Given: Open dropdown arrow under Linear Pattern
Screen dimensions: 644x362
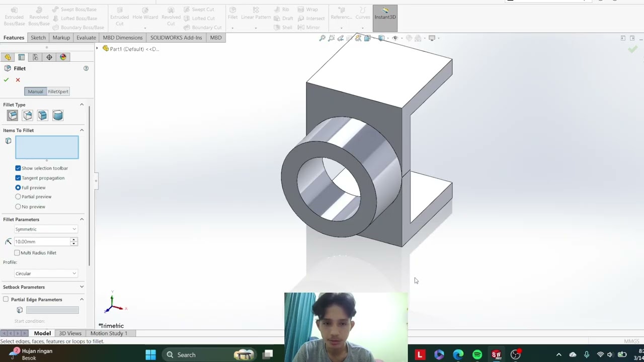Looking at the screenshot, I should [256, 28].
